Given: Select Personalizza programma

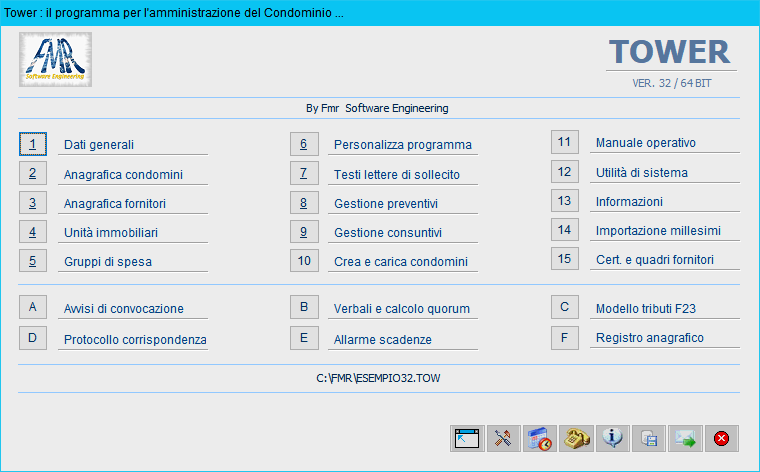Looking at the screenshot, I should 403,145.
